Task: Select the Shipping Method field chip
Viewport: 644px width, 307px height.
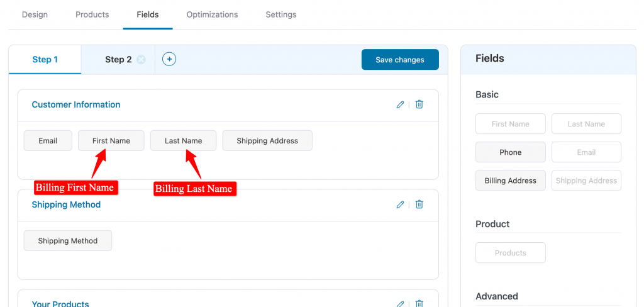Action: point(68,241)
